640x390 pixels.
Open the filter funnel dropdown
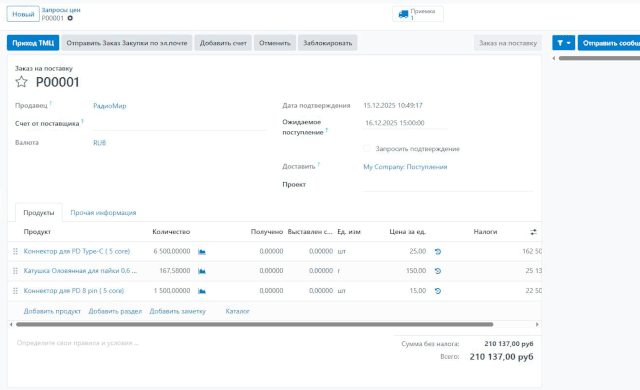click(x=564, y=43)
